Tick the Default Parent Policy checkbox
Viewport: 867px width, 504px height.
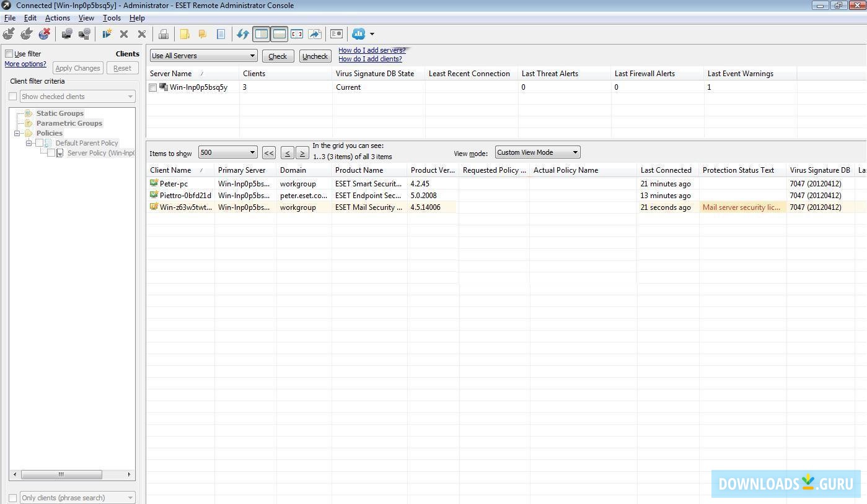click(39, 143)
